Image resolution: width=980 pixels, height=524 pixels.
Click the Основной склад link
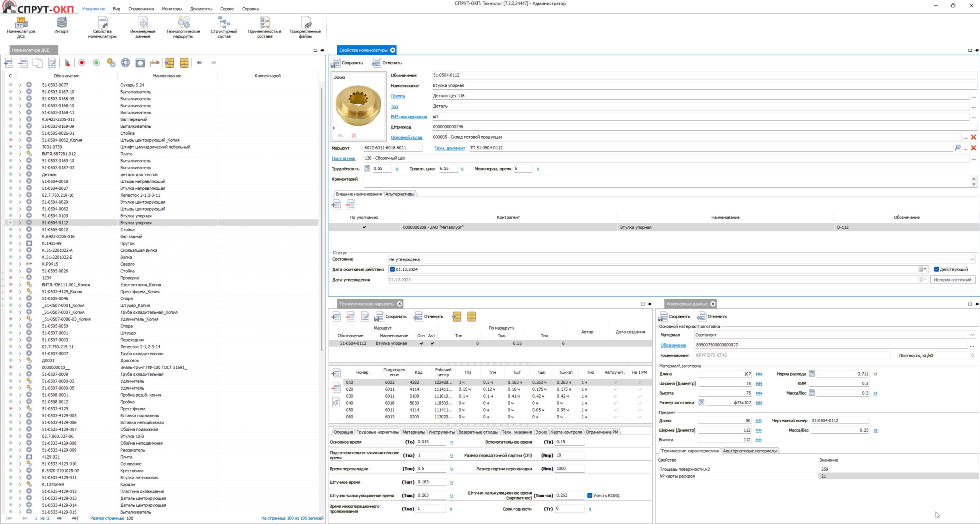click(x=406, y=137)
